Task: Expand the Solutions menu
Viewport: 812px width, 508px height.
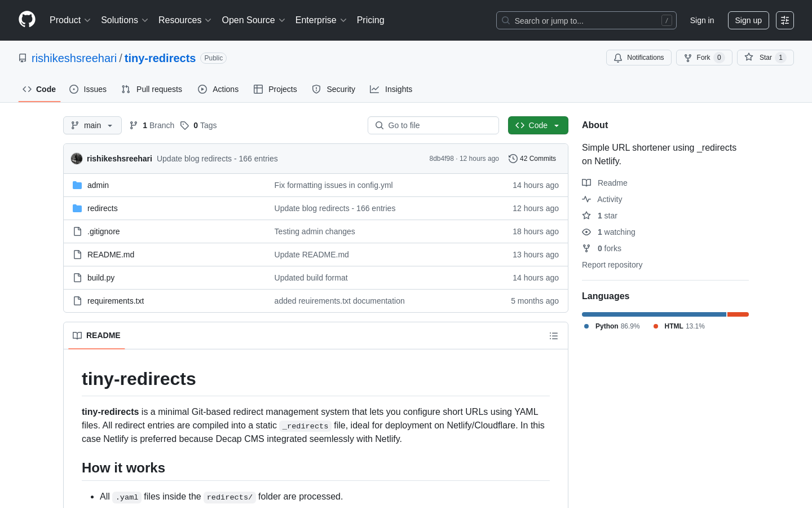Action: point(125,20)
